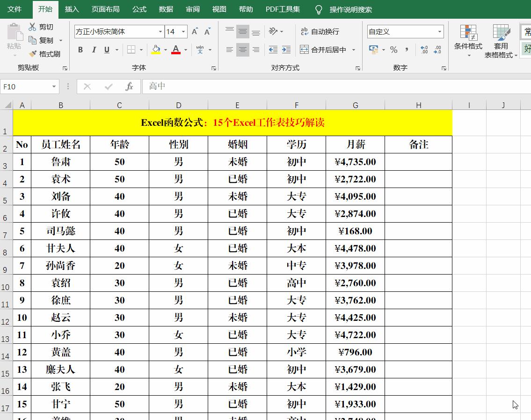The image size is (531, 420).
Task: Toggle bold formatting with the B icon
Action: pyautogui.click(x=80, y=49)
